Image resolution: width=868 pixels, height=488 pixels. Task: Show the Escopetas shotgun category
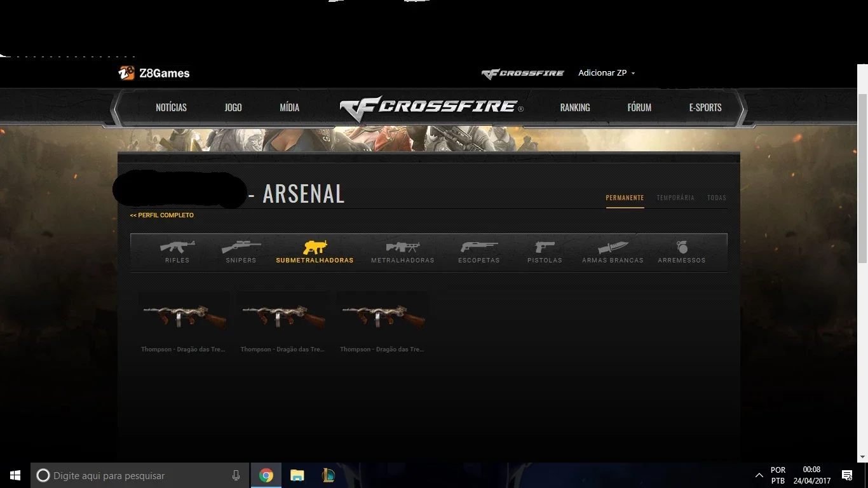479,252
